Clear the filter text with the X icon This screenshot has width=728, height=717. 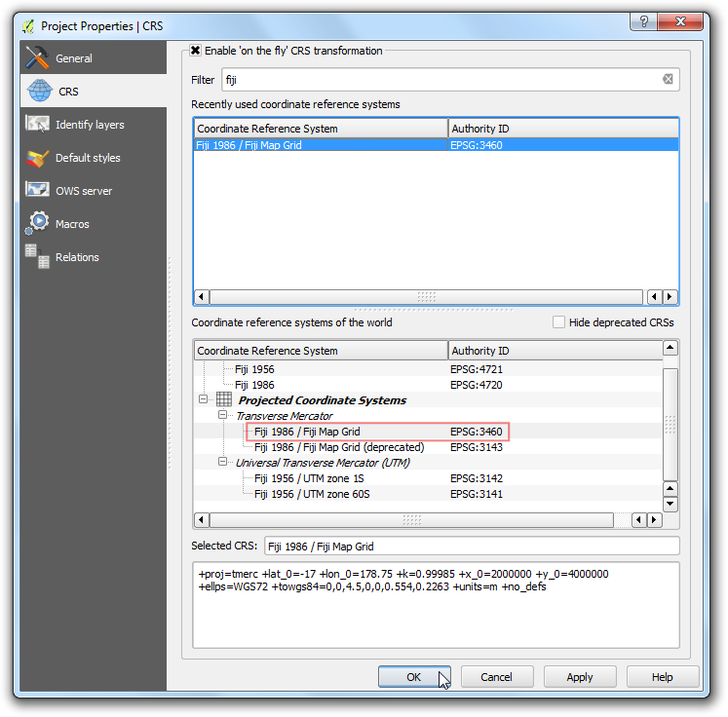[x=668, y=80]
